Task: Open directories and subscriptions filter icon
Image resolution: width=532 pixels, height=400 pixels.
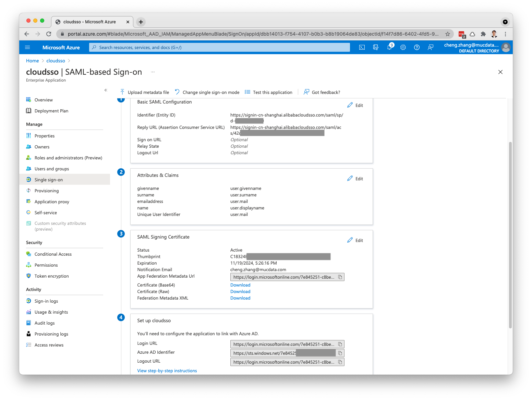Action: point(376,47)
